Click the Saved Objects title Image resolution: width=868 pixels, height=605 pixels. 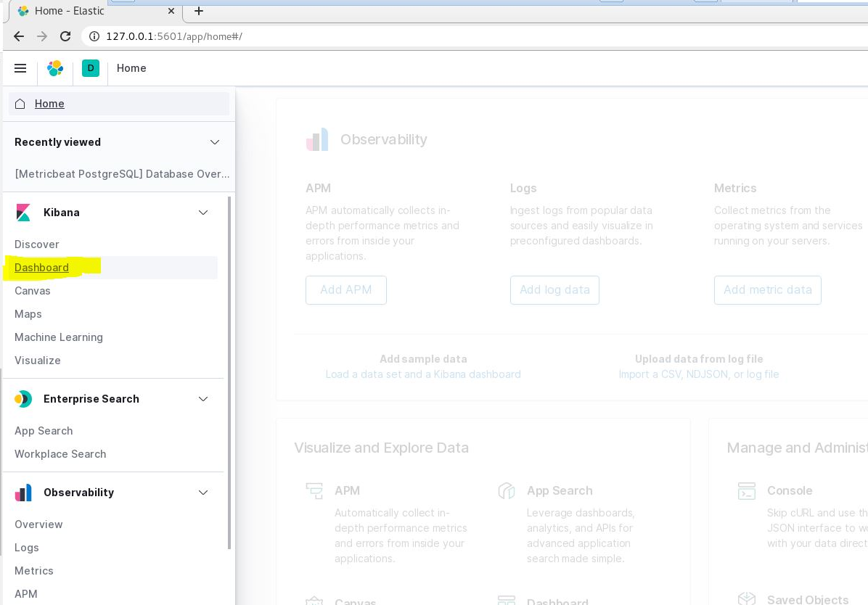[x=808, y=599]
